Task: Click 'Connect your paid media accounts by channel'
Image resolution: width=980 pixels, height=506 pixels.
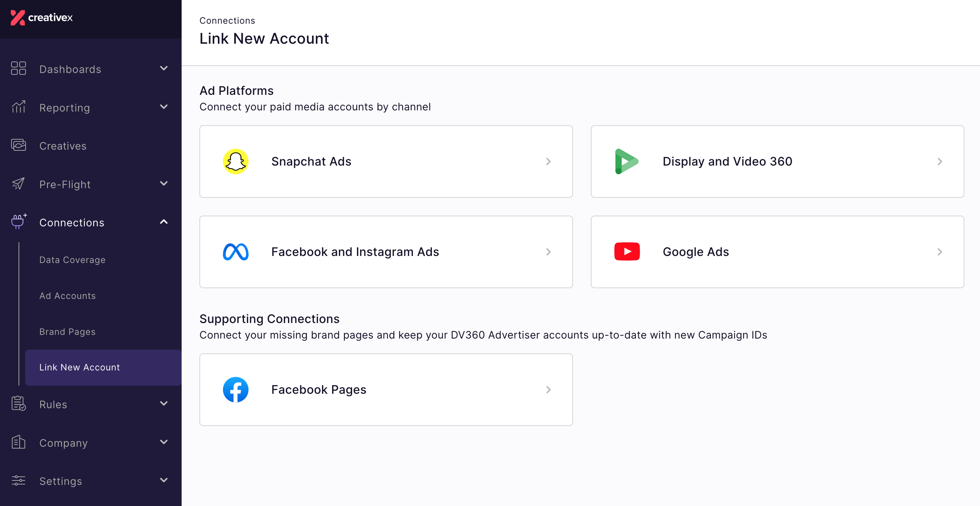Action: click(315, 107)
